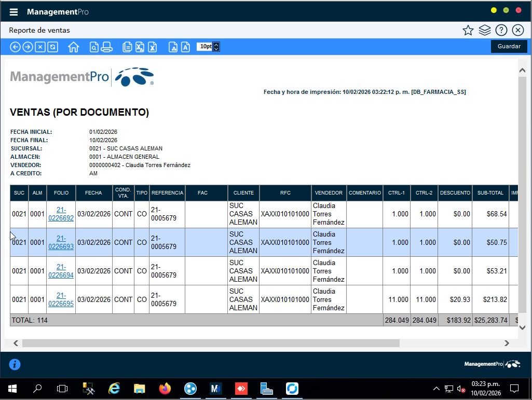Open folio link 21-0226692
The height and width of the screenshot is (400, 532).
click(61, 214)
